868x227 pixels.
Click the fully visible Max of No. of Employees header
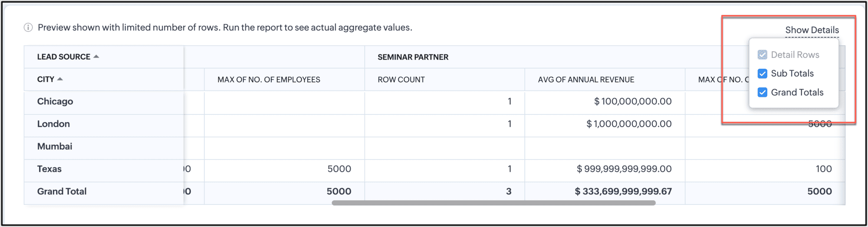tap(269, 80)
